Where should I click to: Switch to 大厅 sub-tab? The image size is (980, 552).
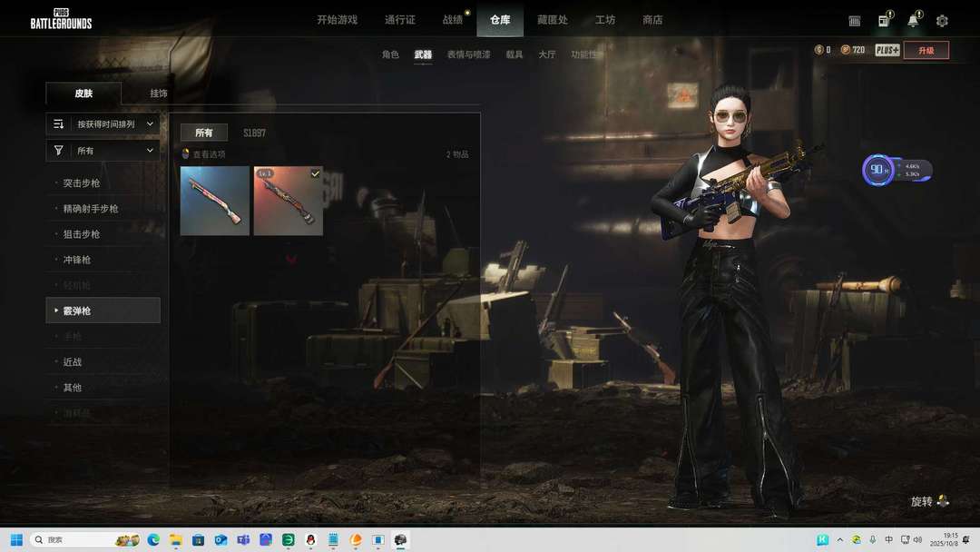click(x=547, y=54)
